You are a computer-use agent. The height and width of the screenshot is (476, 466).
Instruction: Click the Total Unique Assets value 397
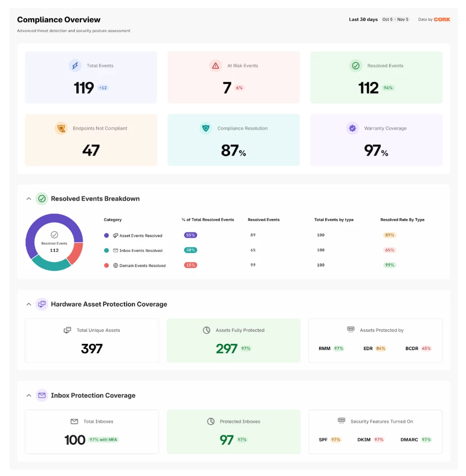tap(92, 349)
